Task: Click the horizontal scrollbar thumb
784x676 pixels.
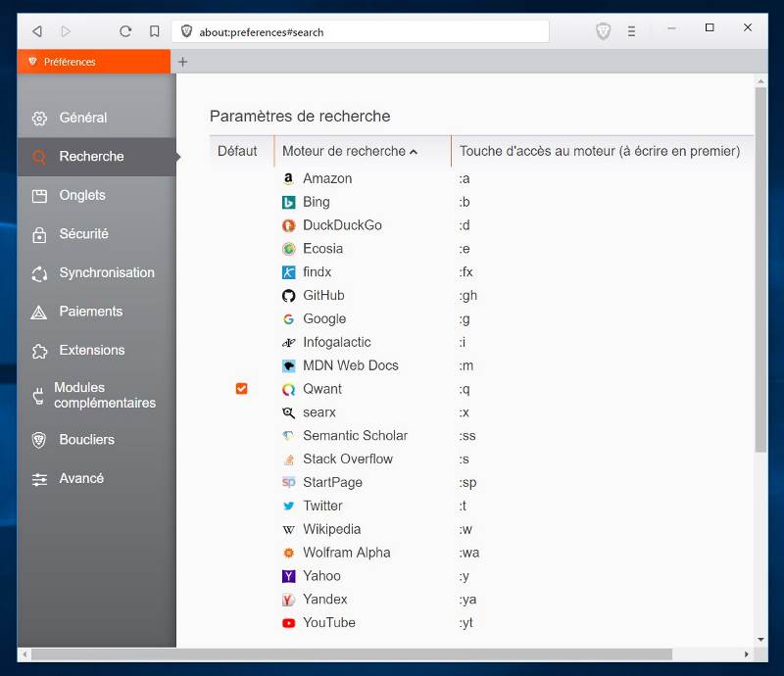Action: (352, 654)
